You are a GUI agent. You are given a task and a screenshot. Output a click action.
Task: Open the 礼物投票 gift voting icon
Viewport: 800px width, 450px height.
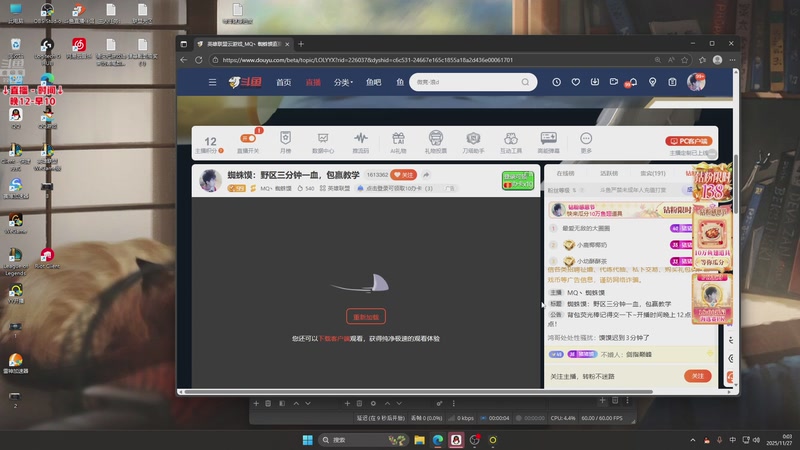436,142
